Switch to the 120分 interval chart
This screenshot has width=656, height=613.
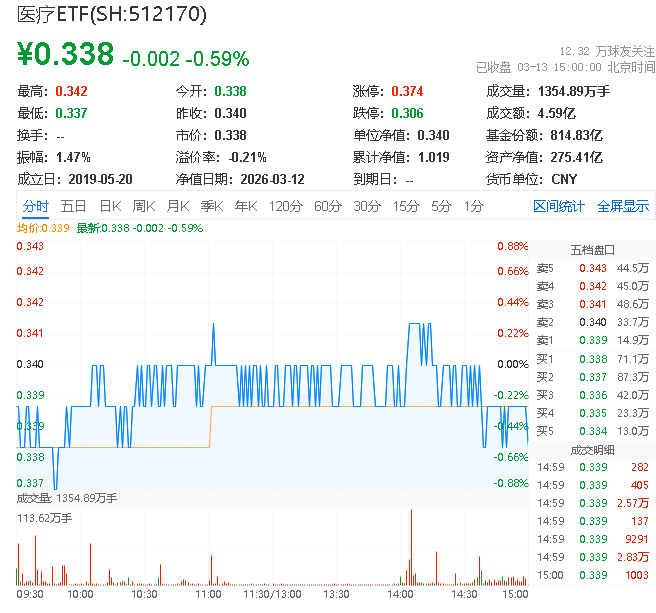click(x=285, y=206)
